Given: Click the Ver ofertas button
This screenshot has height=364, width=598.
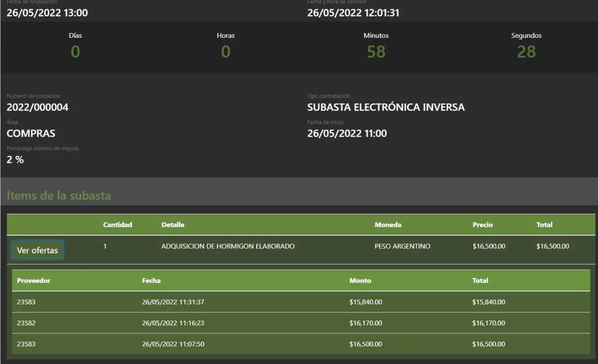Looking at the screenshot, I should point(37,250).
